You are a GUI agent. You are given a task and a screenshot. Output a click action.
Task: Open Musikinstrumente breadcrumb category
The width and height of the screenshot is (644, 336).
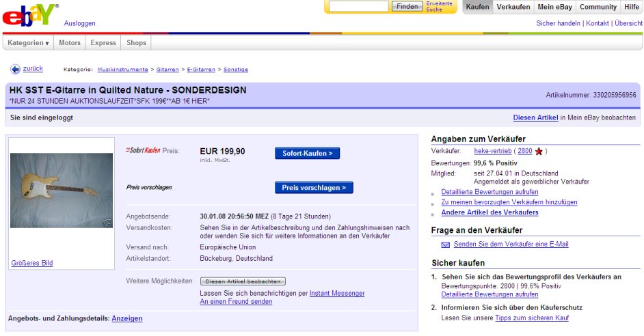[x=122, y=70]
